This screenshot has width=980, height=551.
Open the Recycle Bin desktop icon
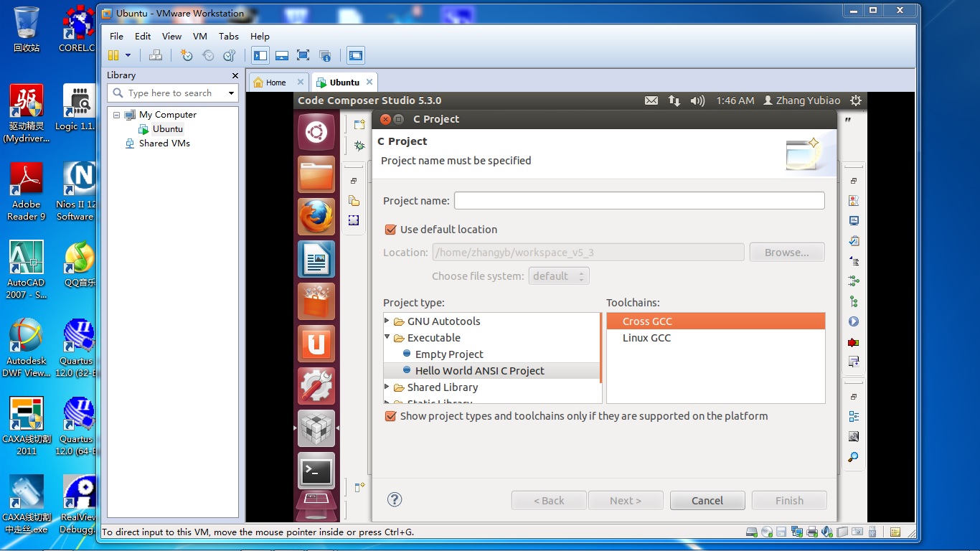pos(27,29)
